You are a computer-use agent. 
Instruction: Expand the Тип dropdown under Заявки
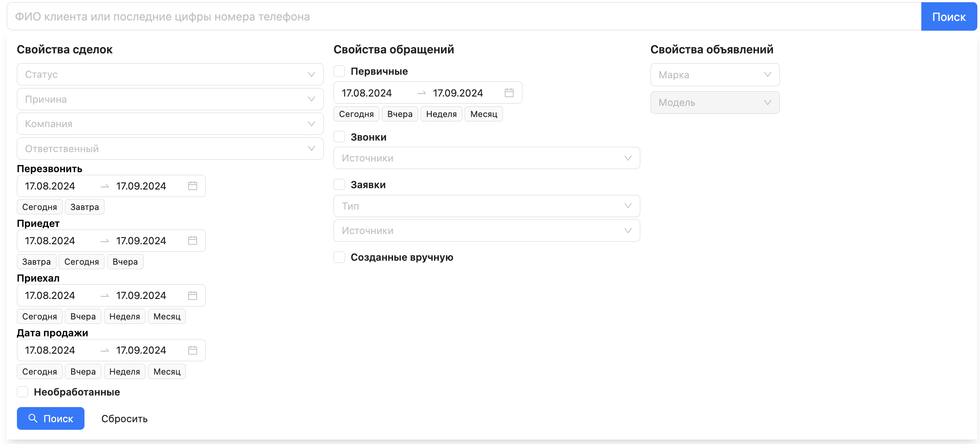(x=486, y=206)
